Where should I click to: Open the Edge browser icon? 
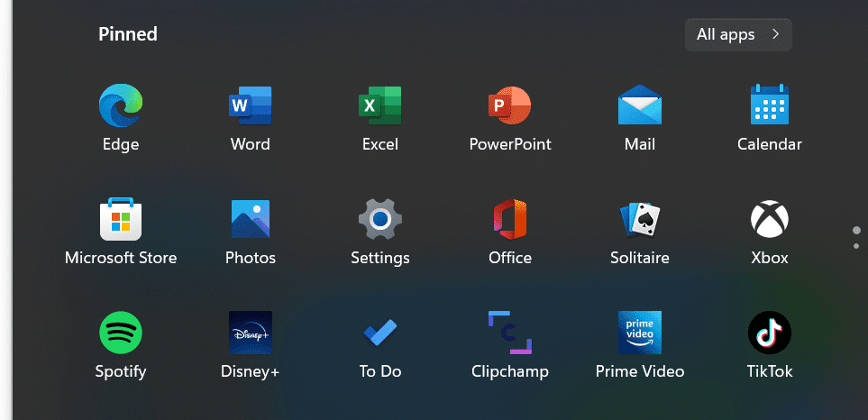[x=121, y=105]
